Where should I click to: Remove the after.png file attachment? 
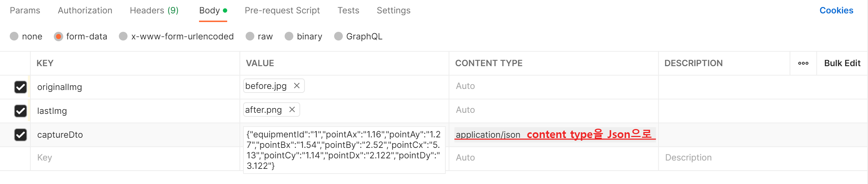(x=292, y=110)
